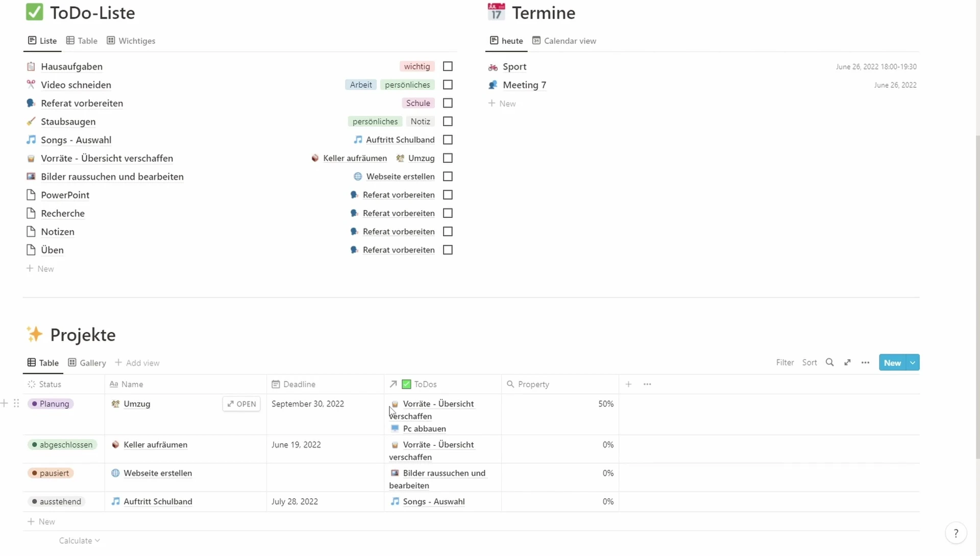Click the bicycle icon of Sport

pyautogui.click(x=493, y=67)
